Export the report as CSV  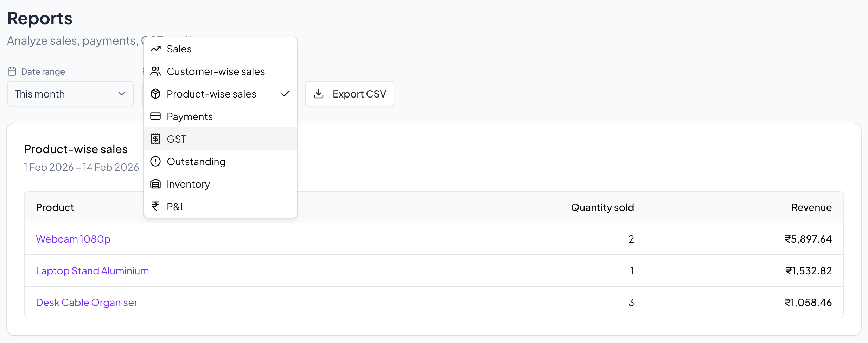(350, 94)
